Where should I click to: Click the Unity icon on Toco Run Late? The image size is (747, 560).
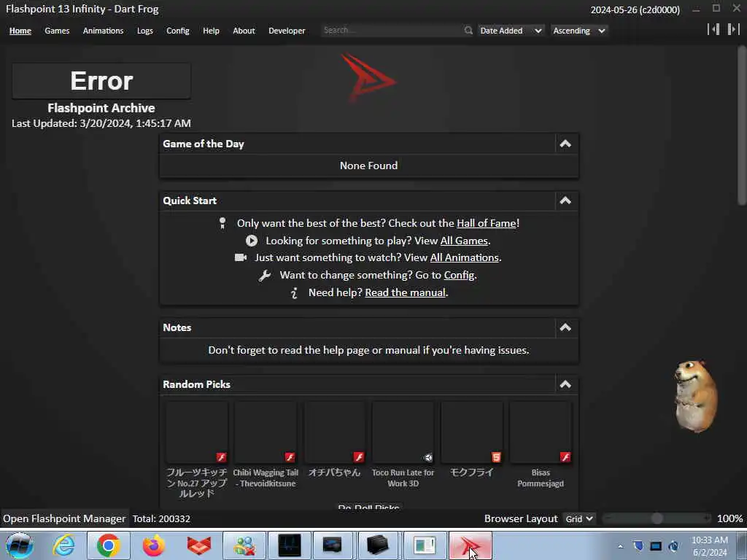(427, 457)
